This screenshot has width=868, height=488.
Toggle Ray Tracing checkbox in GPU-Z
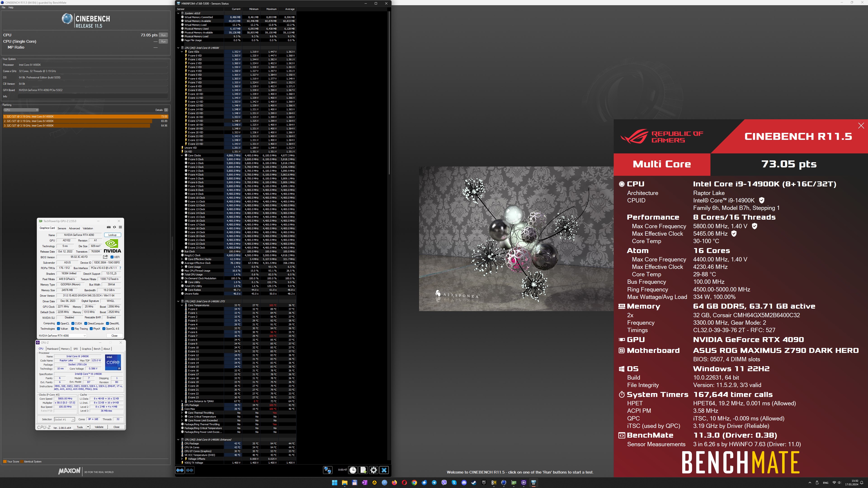(x=72, y=329)
